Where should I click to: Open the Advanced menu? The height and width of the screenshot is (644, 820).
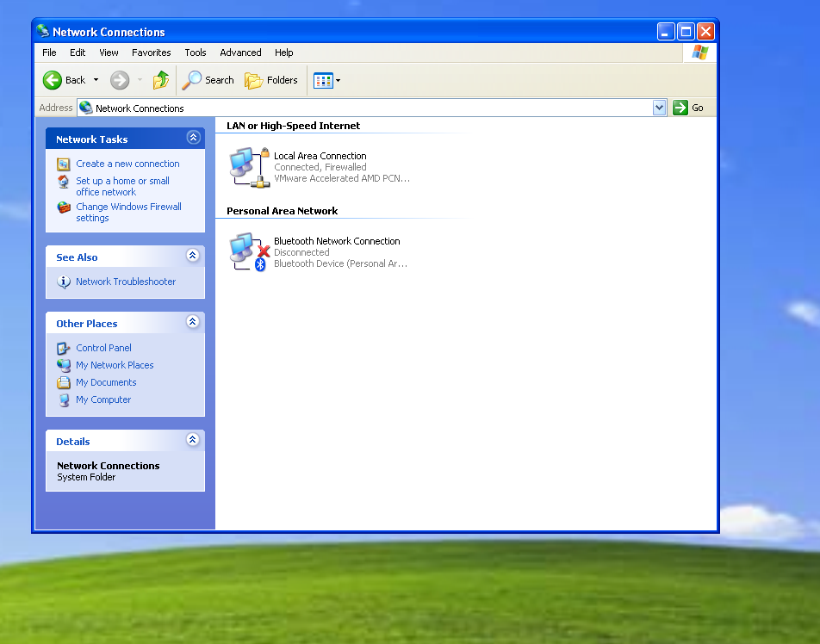(x=240, y=53)
